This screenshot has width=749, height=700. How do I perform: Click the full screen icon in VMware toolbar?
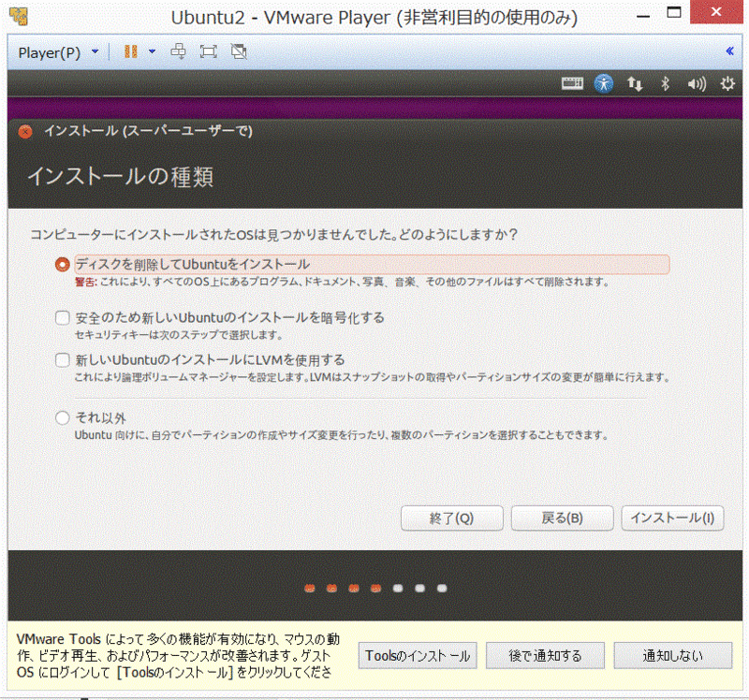209,51
